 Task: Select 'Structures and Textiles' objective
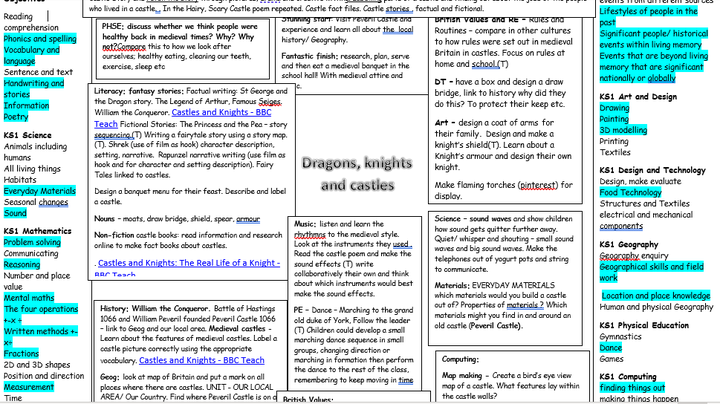[644, 203]
